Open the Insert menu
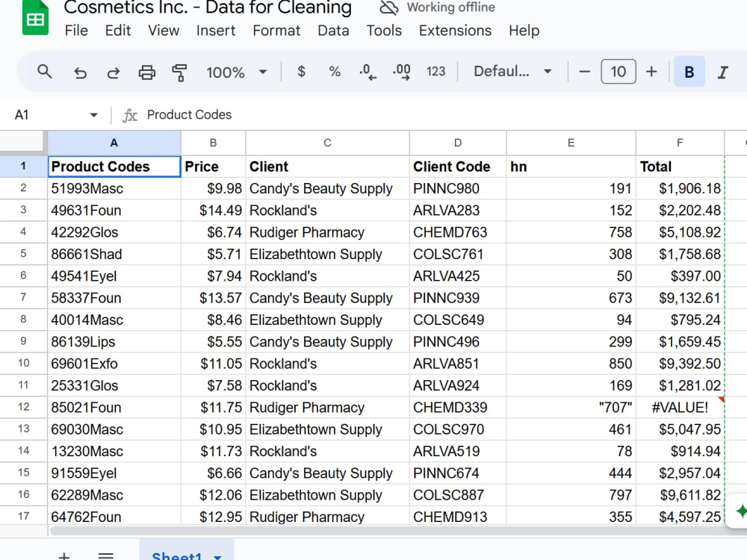Viewport: 747px width, 560px height. pyautogui.click(x=216, y=31)
